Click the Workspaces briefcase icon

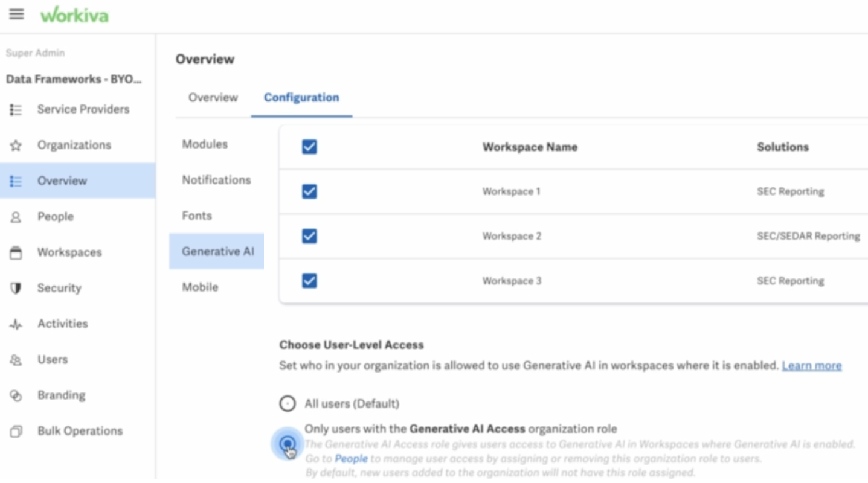point(16,253)
